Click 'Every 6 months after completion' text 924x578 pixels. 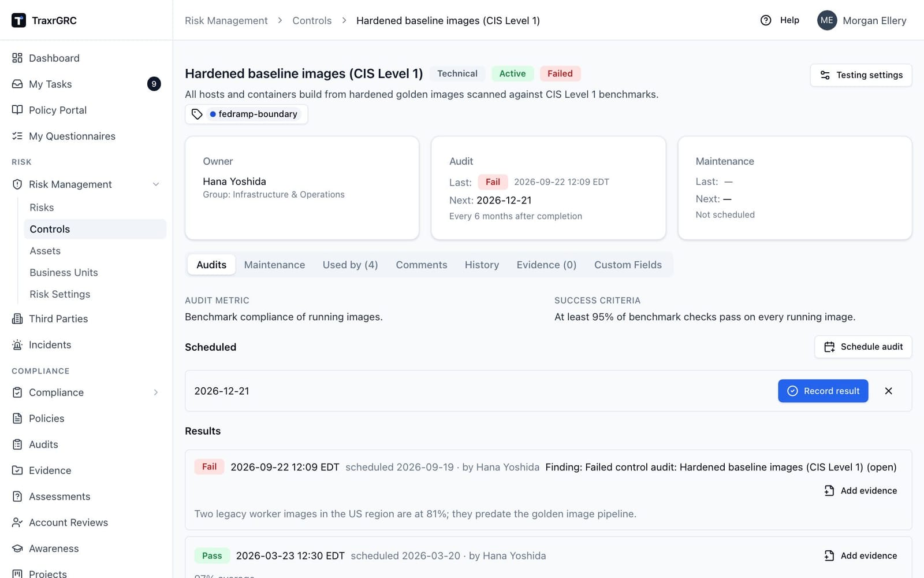pyautogui.click(x=516, y=216)
